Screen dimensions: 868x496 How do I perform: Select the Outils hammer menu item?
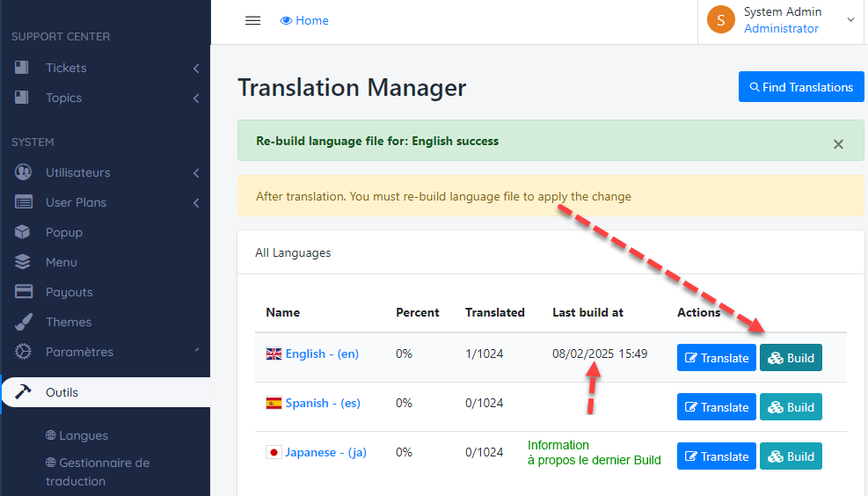click(x=62, y=392)
